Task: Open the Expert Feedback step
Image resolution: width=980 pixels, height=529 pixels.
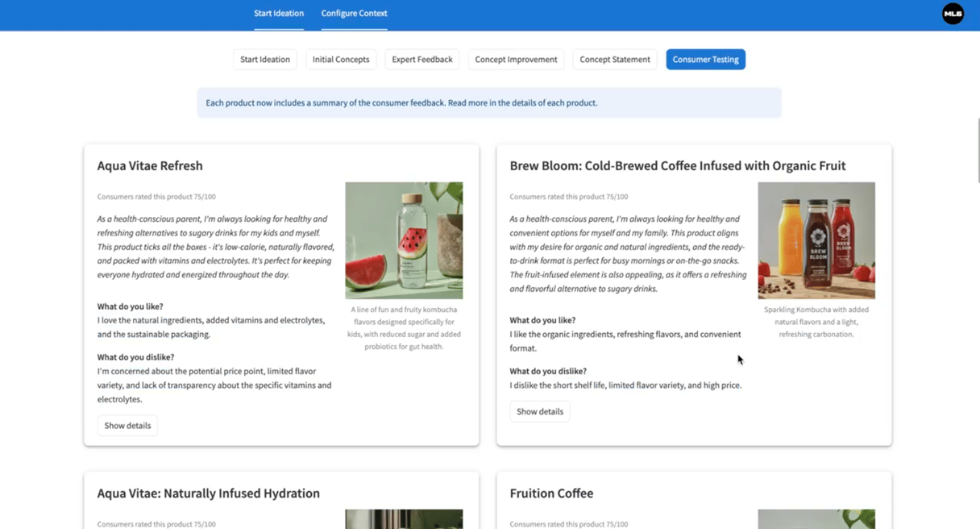Action: tap(422, 60)
